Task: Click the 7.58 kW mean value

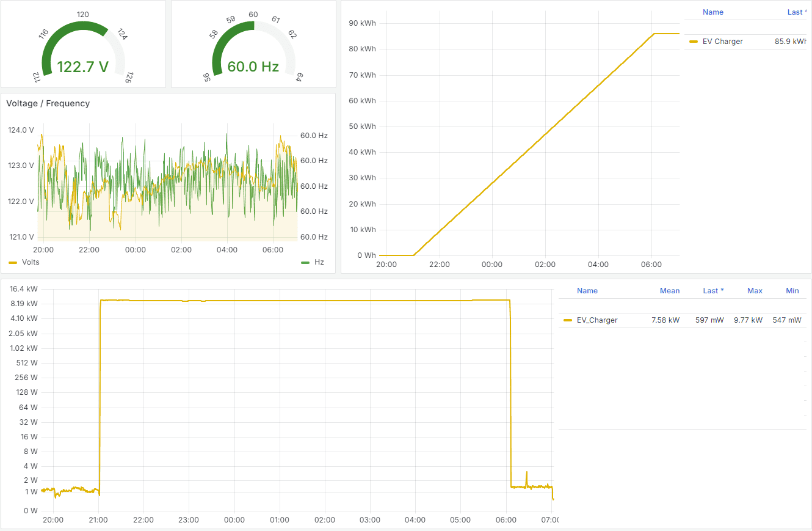Action: click(x=665, y=320)
